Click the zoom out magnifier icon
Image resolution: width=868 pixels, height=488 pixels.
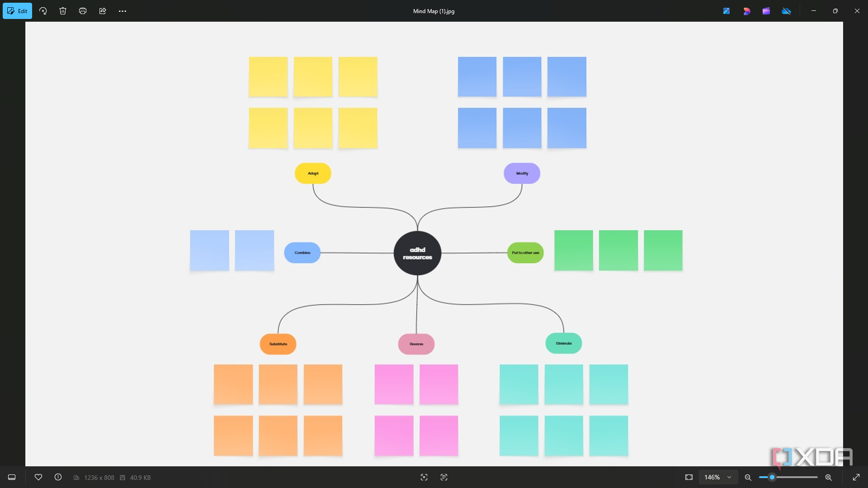pyautogui.click(x=748, y=477)
